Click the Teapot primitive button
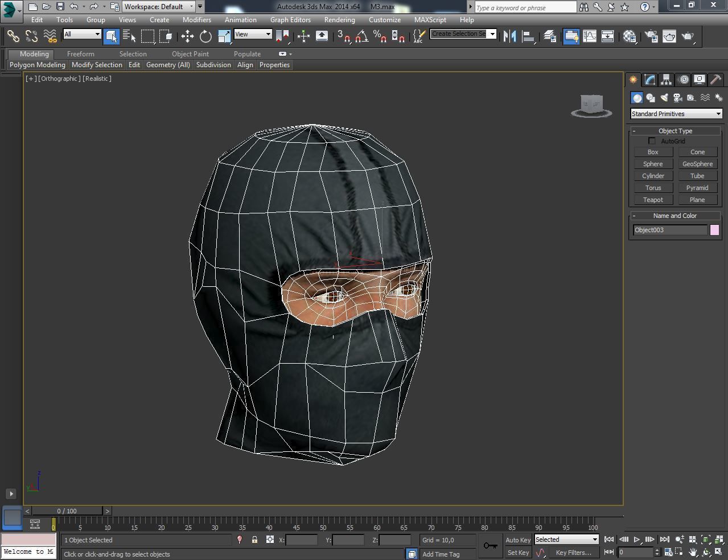Image resolution: width=728 pixels, height=560 pixels. (653, 200)
